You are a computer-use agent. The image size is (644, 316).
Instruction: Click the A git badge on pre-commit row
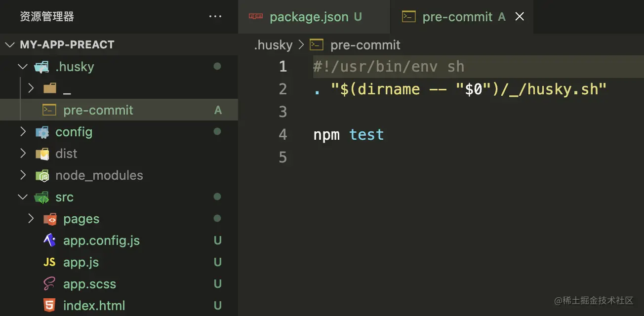point(218,110)
